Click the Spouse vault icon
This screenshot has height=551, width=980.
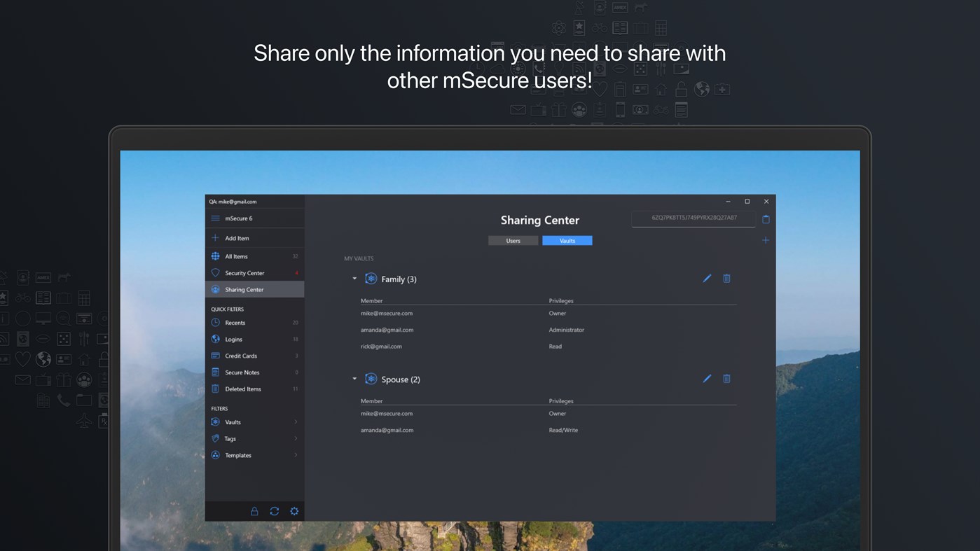tap(371, 379)
